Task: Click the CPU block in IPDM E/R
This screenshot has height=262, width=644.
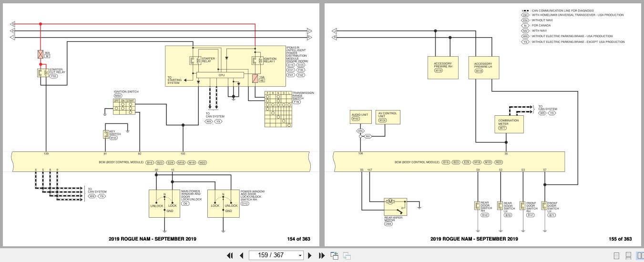Action: pyautogui.click(x=220, y=75)
